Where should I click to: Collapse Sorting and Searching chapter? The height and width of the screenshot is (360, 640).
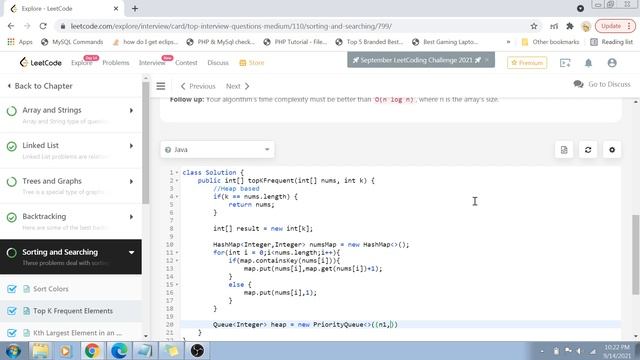point(131,253)
